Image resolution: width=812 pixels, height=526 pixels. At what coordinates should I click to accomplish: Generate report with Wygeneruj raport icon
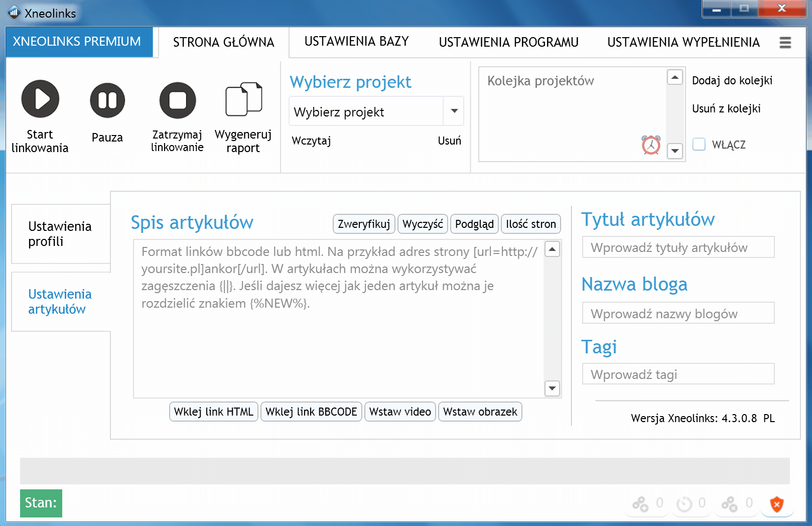tap(243, 99)
